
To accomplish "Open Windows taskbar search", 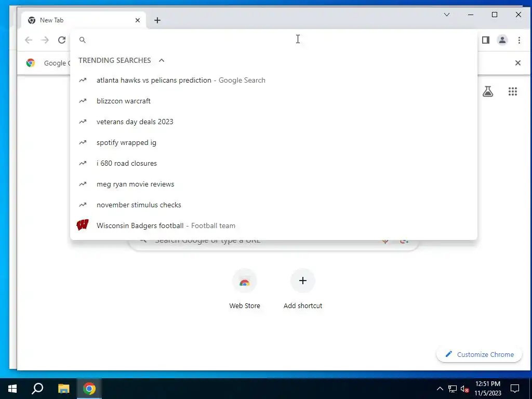I will pos(37,389).
